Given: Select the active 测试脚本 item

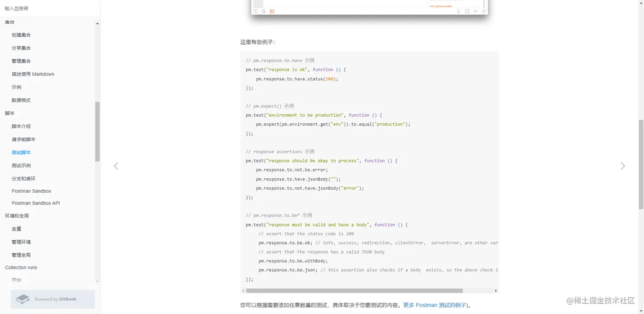Looking at the screenshot, I should point(21,152).
